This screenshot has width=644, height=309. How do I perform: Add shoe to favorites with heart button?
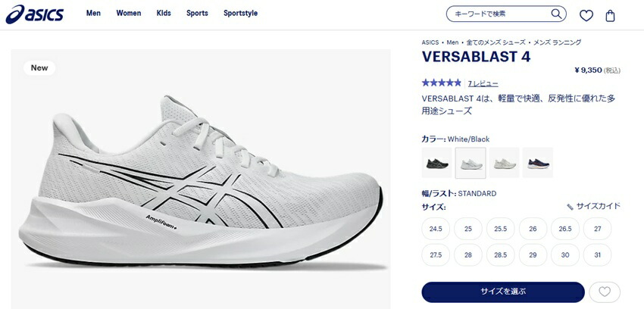[x=605, y=292]
